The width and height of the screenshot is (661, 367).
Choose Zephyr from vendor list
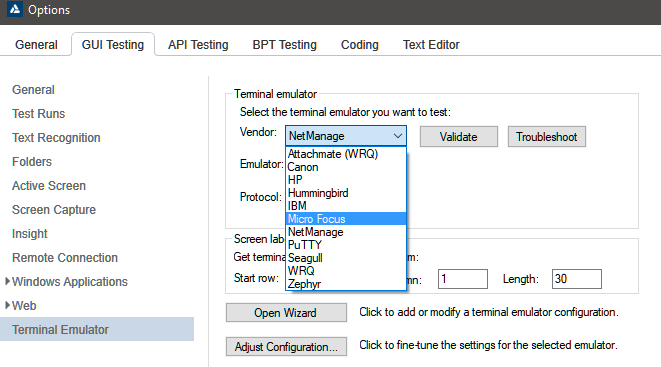pos(346,284)
